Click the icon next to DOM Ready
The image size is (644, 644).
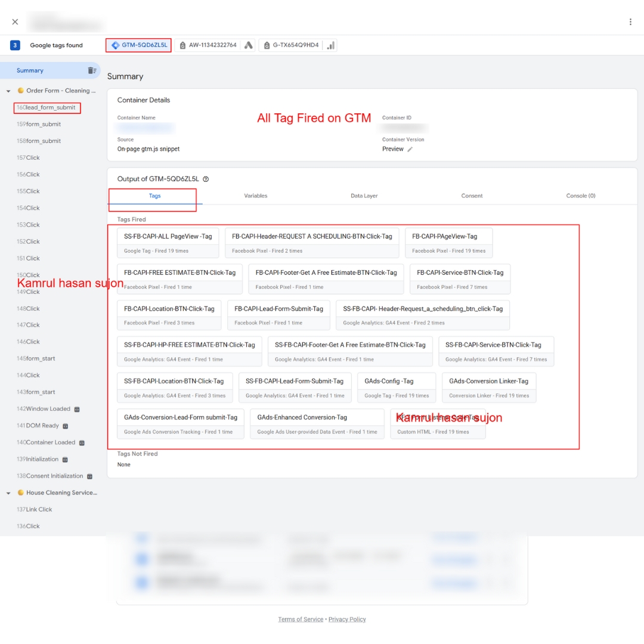(x=66, y=426)
